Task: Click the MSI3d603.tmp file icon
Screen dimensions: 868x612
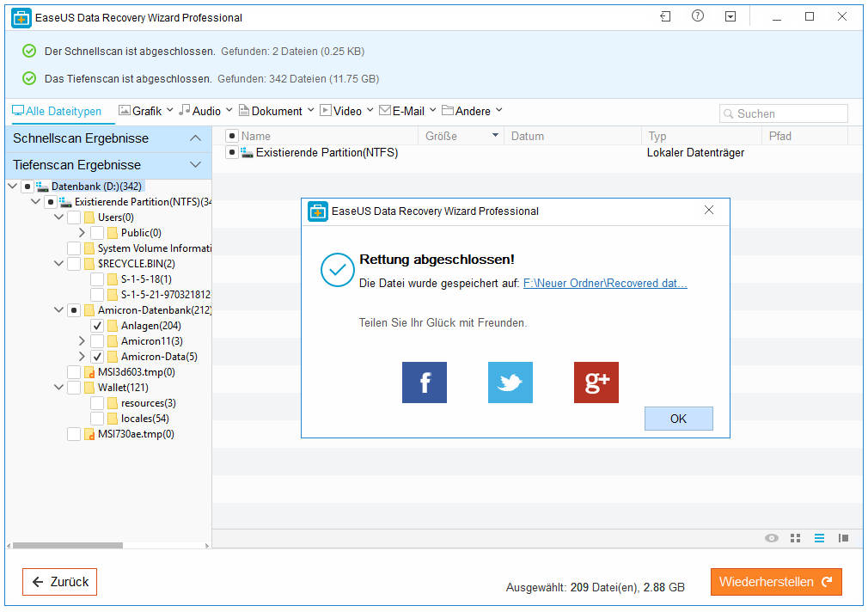Action: tap(89, 372)
